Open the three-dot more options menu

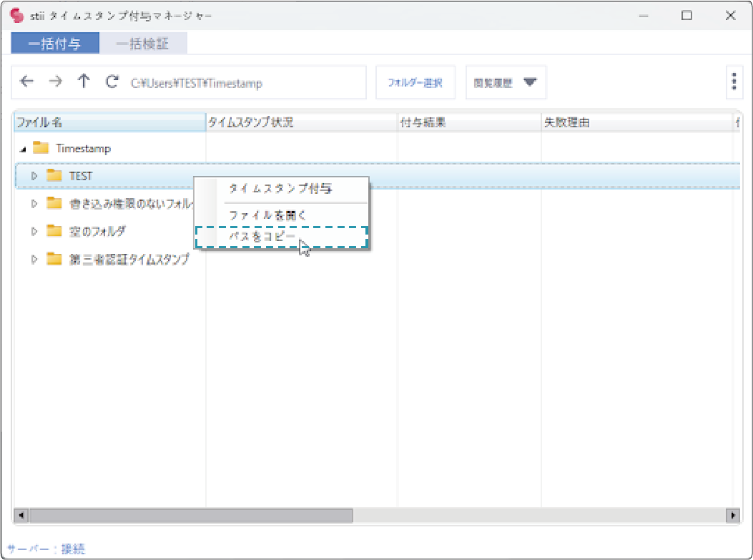click(x=734, y=82)
